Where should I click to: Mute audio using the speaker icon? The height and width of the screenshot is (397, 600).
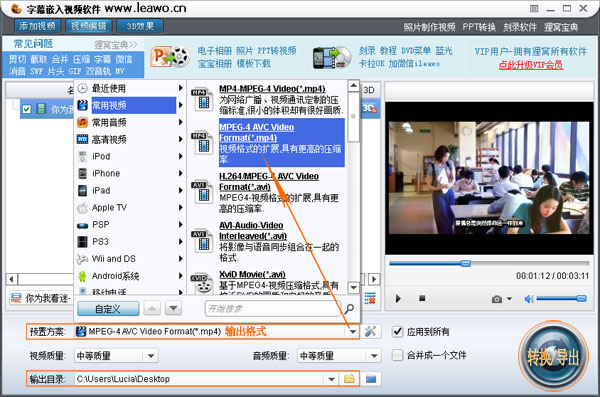coord(529,299)
